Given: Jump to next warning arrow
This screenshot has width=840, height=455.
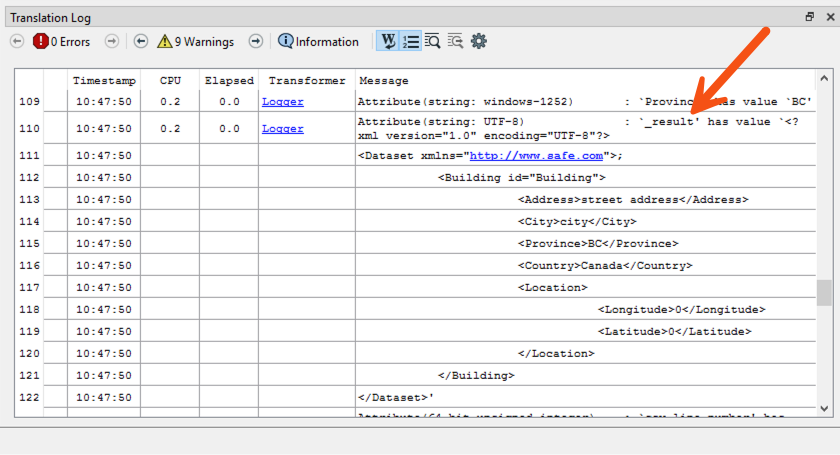Looking at the screenshot, I should tap(256, 41).
